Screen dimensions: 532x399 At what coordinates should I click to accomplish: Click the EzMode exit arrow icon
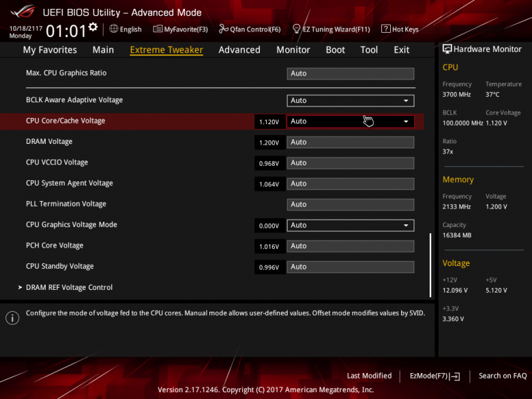456,376
